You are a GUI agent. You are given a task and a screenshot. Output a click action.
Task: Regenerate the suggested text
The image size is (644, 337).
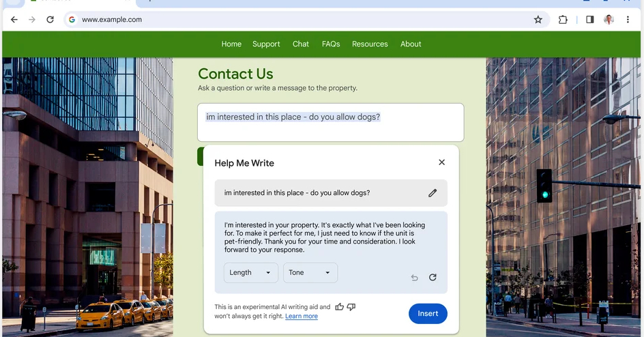[x=433, y=278]
